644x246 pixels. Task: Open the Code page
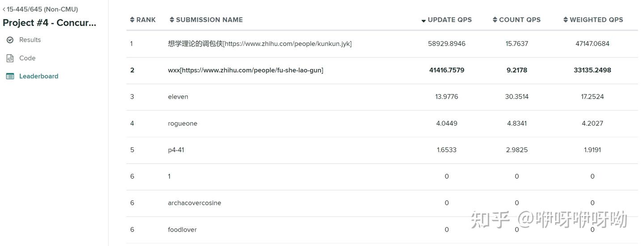tap(27, 58)
